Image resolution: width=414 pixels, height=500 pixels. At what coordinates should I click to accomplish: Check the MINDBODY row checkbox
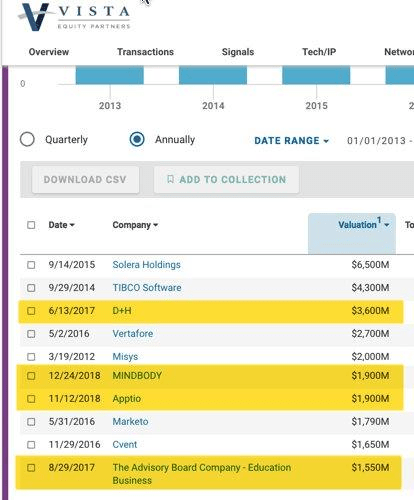[31, 376]
